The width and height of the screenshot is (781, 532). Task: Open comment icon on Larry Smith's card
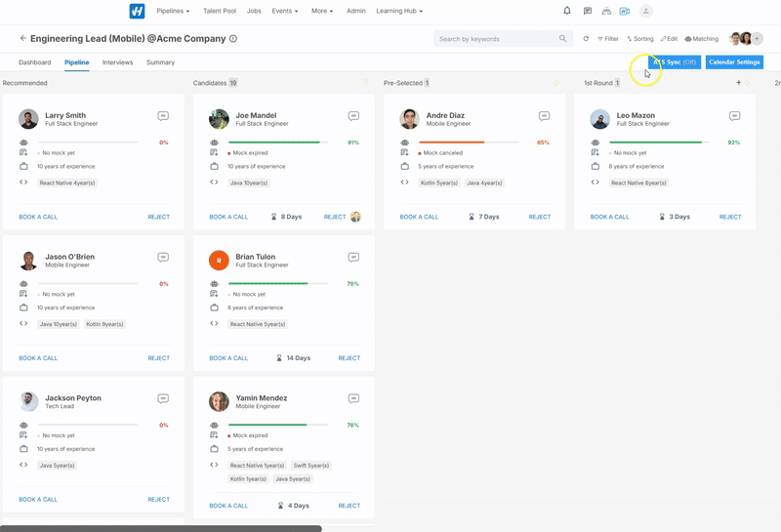tap(163, 116)
